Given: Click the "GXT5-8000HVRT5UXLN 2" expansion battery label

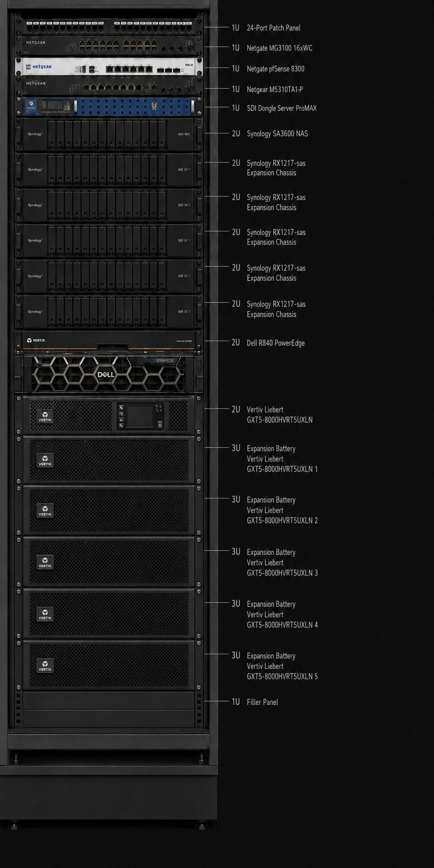Looking at the screenshot, I should [x=282, y=521].
